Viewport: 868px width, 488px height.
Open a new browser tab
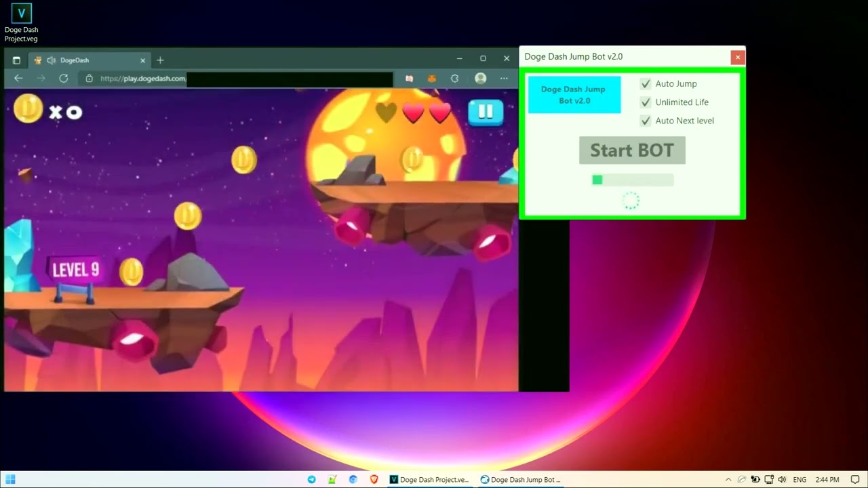coord(160,60)
